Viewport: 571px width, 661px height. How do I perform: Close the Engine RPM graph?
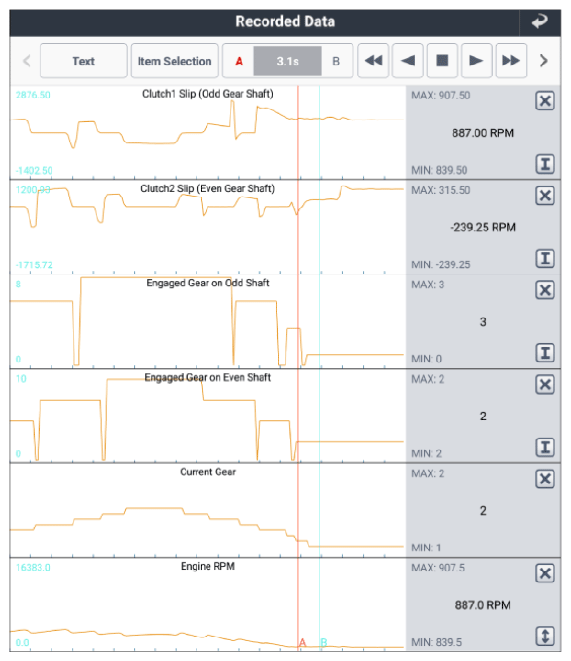click(544, 573)
